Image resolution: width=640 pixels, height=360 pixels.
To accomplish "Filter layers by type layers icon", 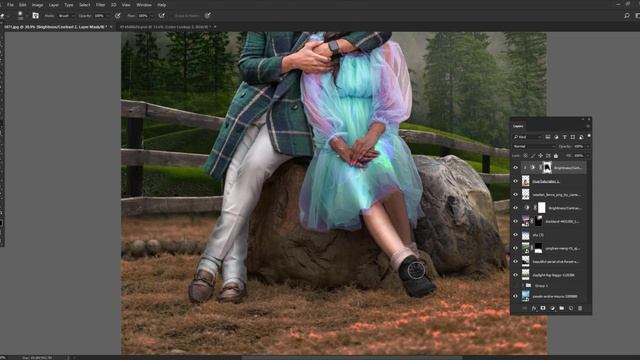I will 564,137.
